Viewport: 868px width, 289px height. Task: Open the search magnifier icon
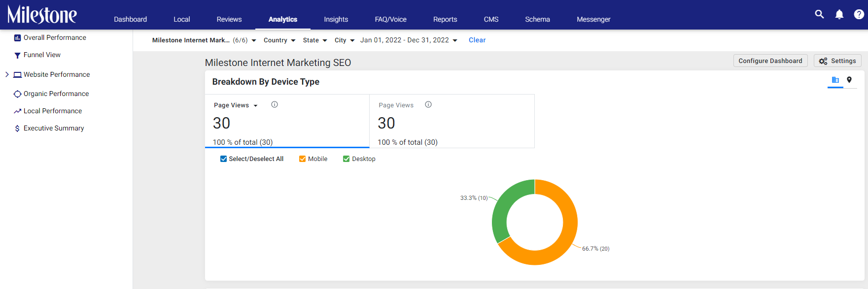(819, 14)
